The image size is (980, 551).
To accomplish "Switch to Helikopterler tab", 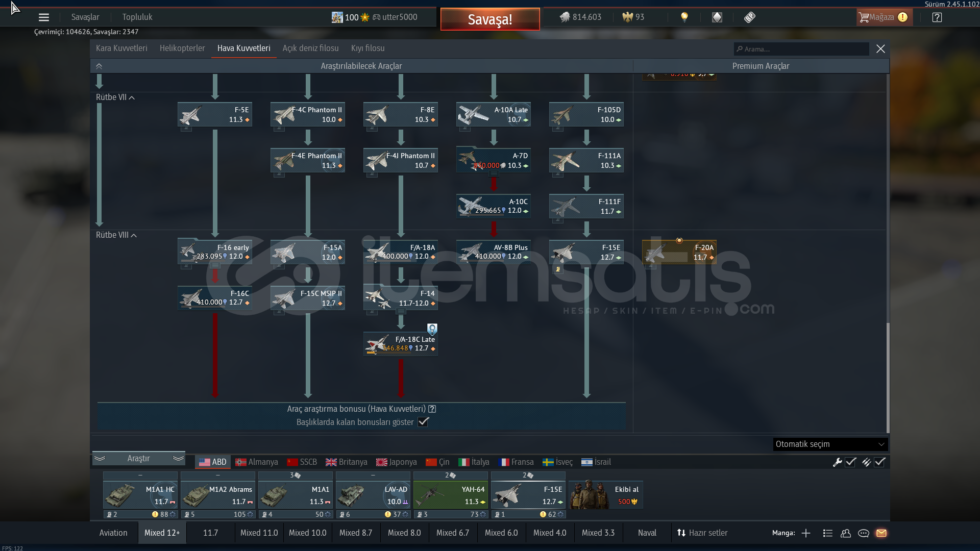I will 182,48.
